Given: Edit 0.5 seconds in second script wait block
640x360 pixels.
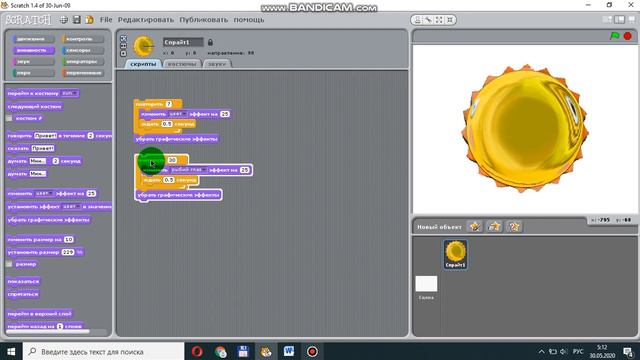Looking at the screenshot, I should click(169, 180).
